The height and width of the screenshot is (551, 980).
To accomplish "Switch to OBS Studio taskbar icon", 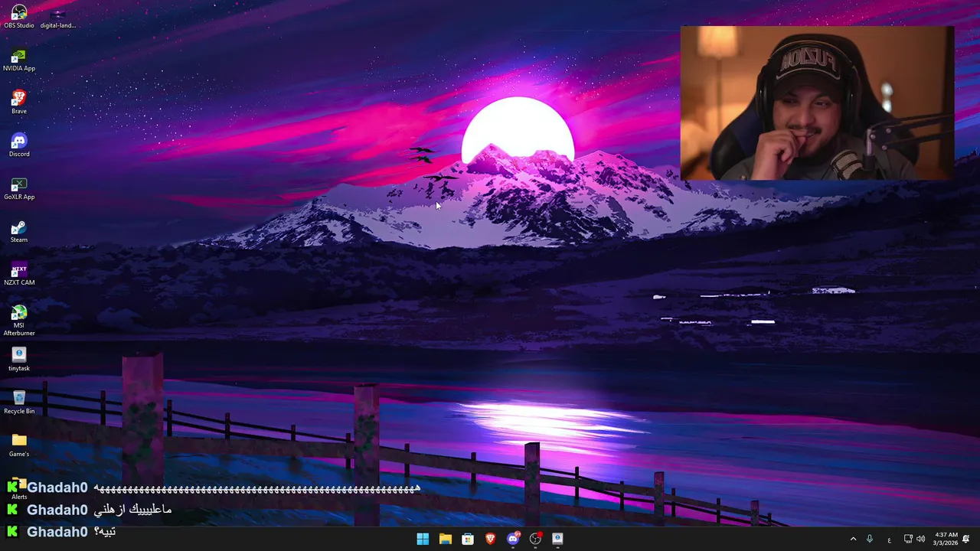I will click(x=535, y=539).
